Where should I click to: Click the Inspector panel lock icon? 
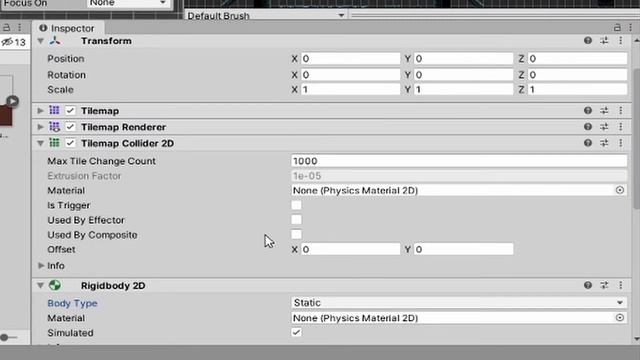[x=617, y=28]
